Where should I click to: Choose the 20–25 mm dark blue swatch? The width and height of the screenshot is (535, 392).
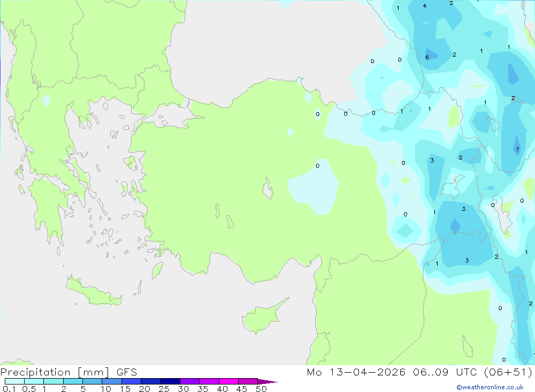pos(150,381)
